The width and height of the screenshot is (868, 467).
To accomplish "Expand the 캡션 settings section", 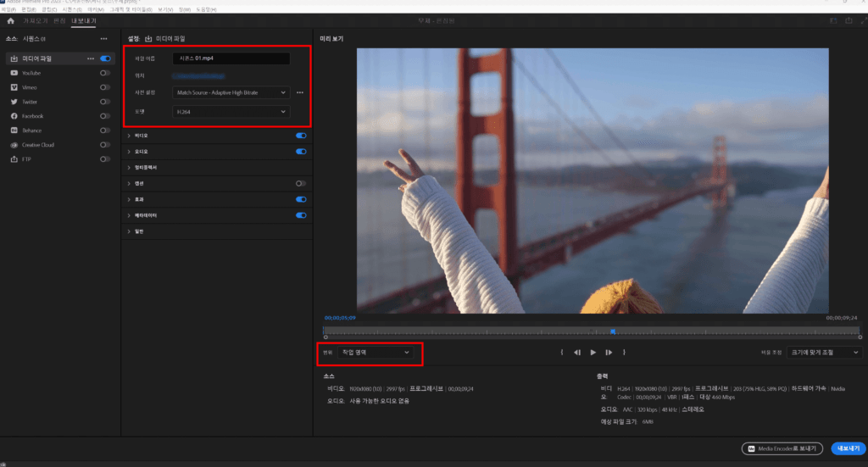I will tap(129, 184).
